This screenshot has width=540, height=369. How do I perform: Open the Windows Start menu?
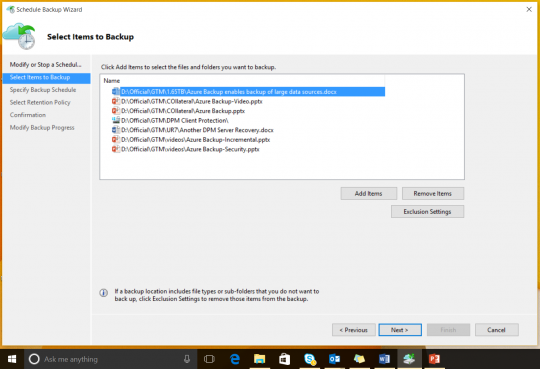click(x=12, y=359)
